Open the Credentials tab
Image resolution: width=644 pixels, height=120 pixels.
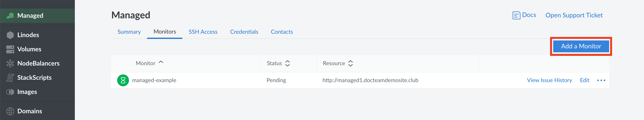244,32
